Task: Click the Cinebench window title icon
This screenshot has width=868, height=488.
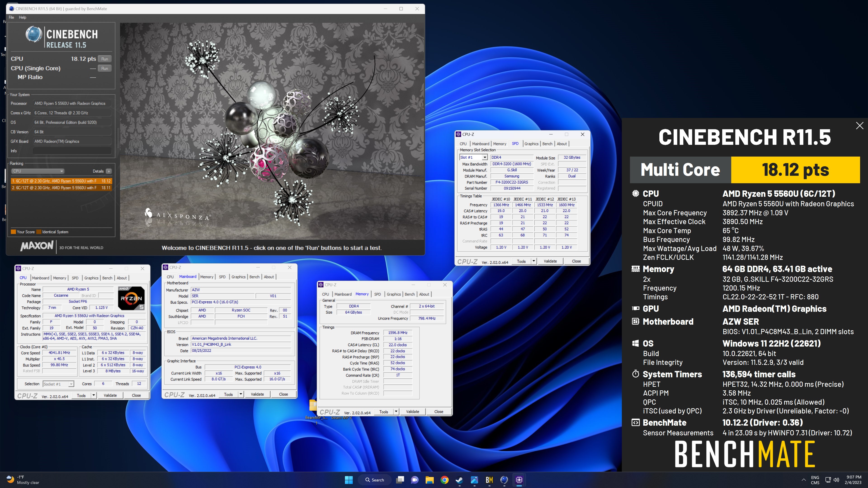Action: click(x=12, y=9)
